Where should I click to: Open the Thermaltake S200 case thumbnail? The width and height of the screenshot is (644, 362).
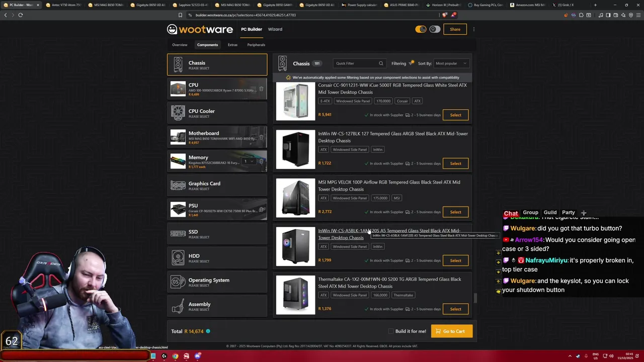coord(295,295)
